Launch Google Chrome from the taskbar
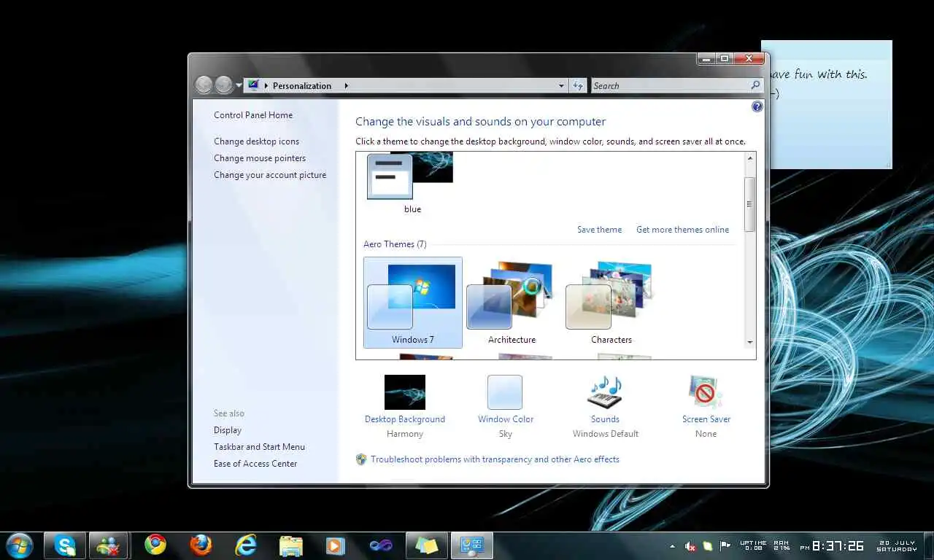The image size is (934, 560). 155,545
